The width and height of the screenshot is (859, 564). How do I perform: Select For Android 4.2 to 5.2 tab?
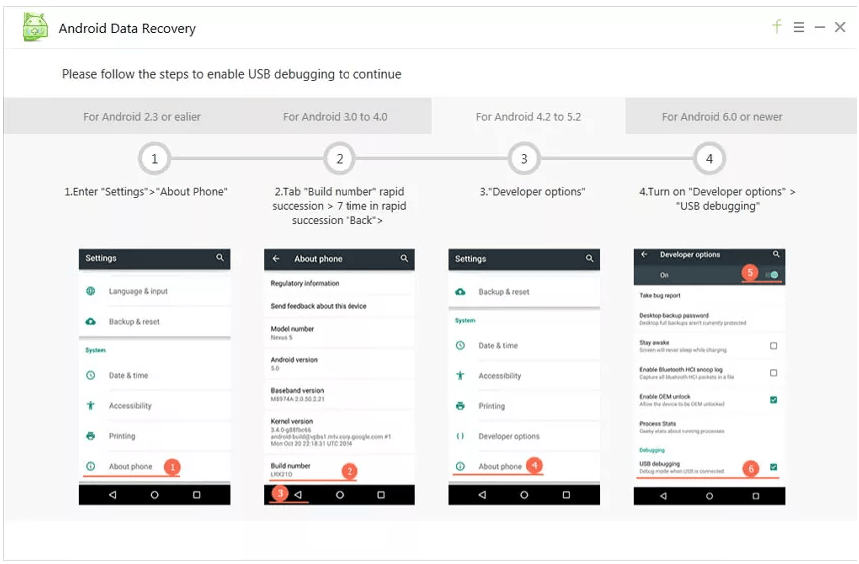pos(528,116)
